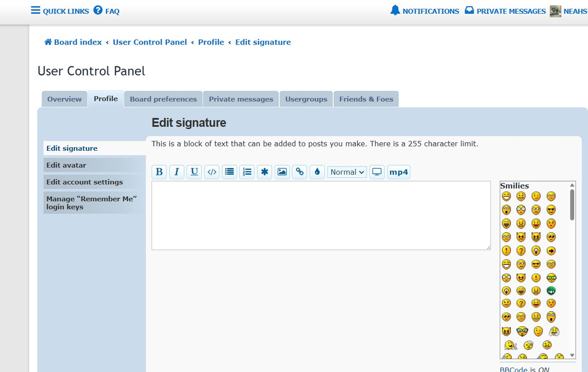Switch to the Overview tab
Viewport: 588px width, 372px height.
point(64,99)
